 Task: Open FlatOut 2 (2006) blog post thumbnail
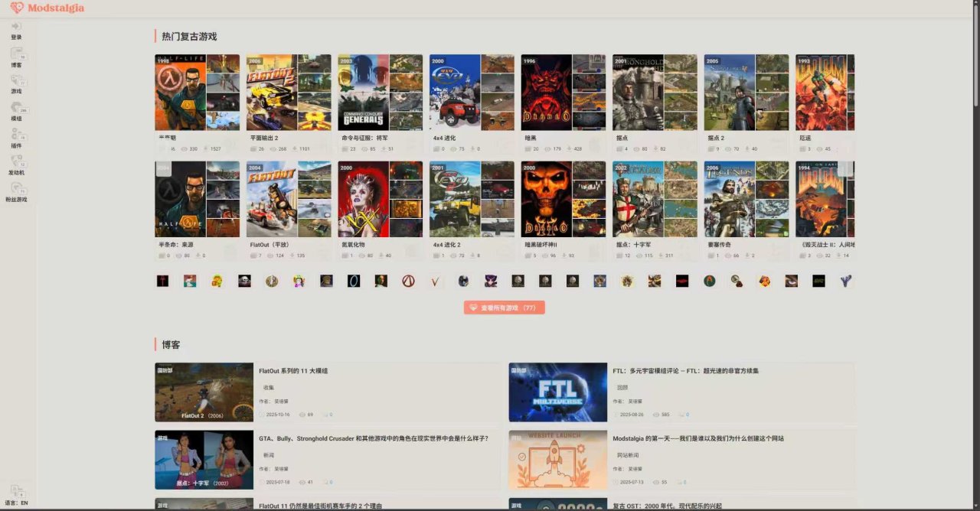204,392
